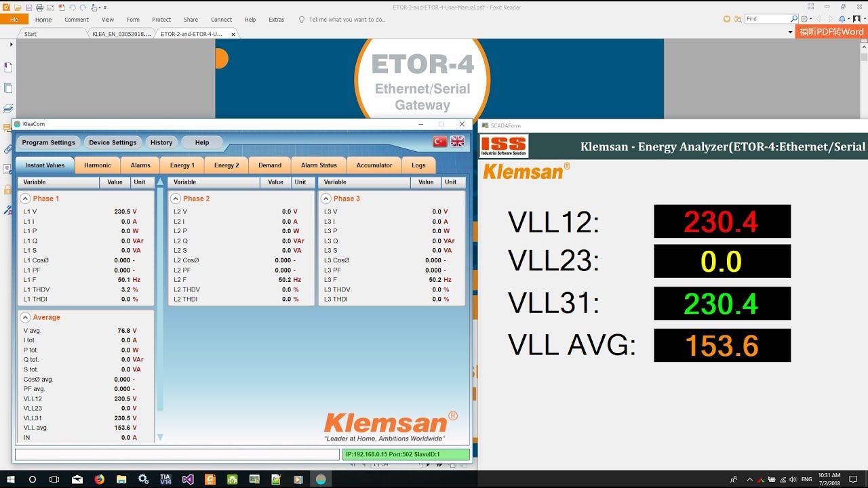
Task: Open File Explorer from the taskbar
Action: (x=121, y=479)
